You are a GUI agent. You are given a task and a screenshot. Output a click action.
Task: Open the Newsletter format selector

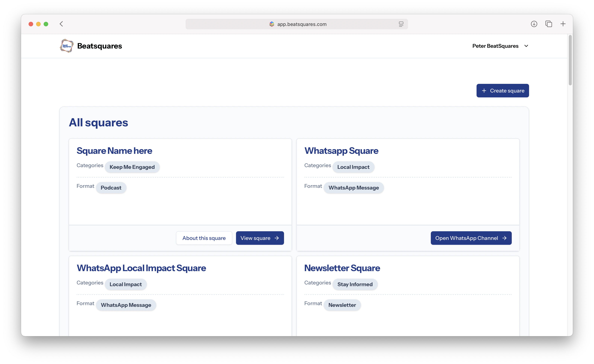coord(342,305)
